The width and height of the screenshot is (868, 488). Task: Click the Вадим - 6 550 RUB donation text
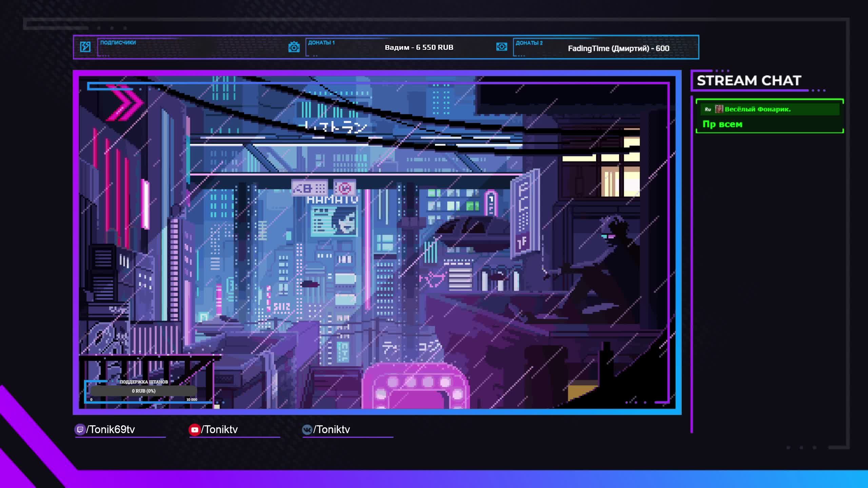click(419, 47)
